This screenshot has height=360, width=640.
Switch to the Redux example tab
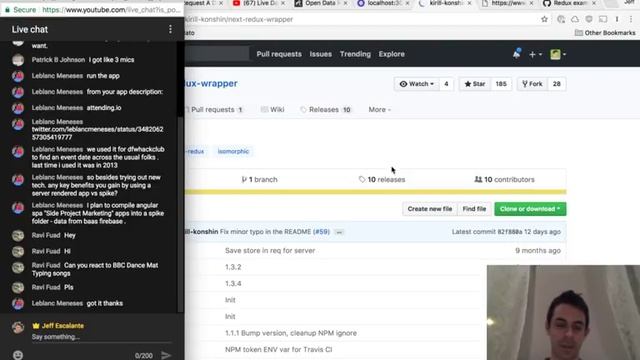click(x=570, y=3)
